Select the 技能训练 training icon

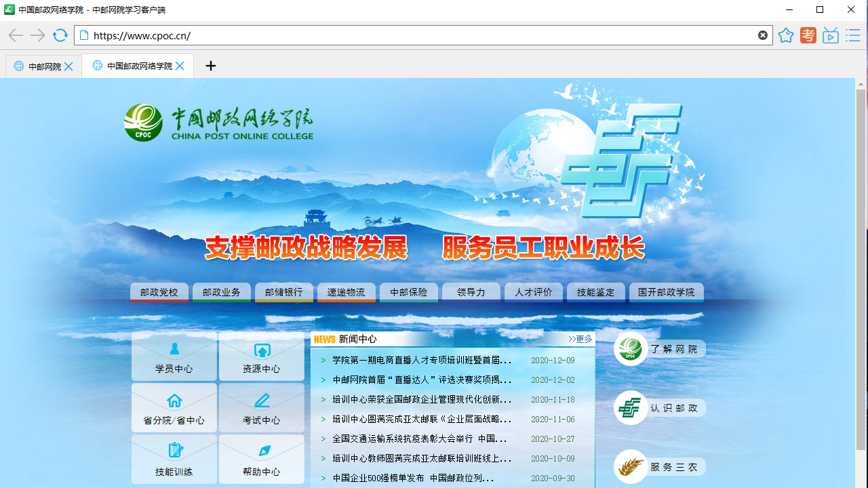tap(174, 449)
